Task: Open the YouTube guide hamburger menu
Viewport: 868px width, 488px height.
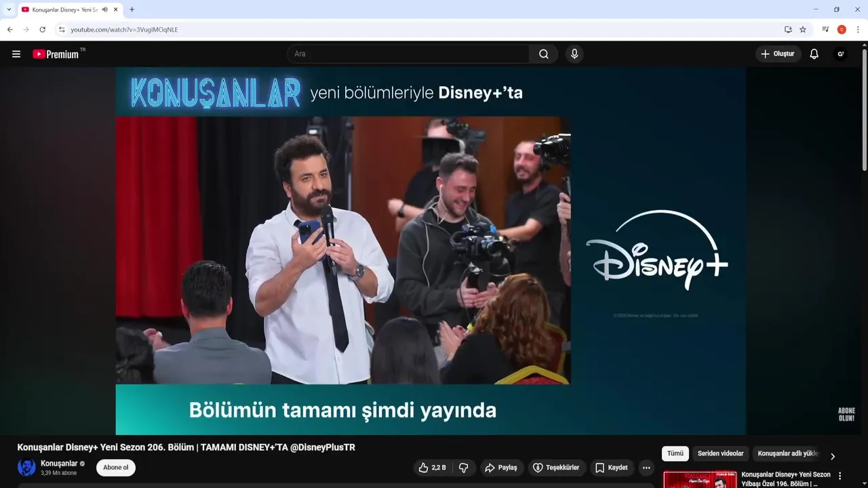Action: (16, 54)
